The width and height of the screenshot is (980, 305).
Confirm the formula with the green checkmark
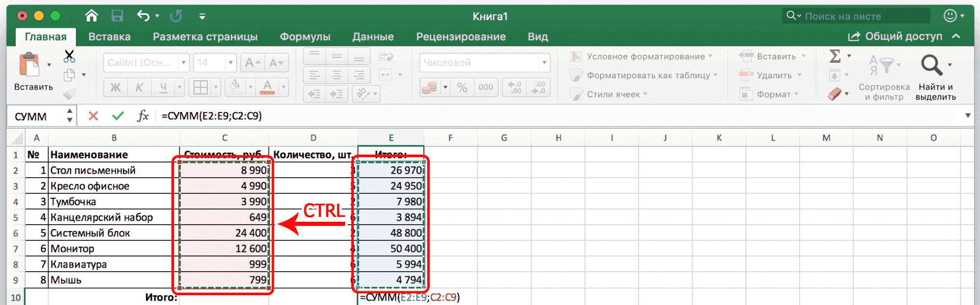[118, 116]
